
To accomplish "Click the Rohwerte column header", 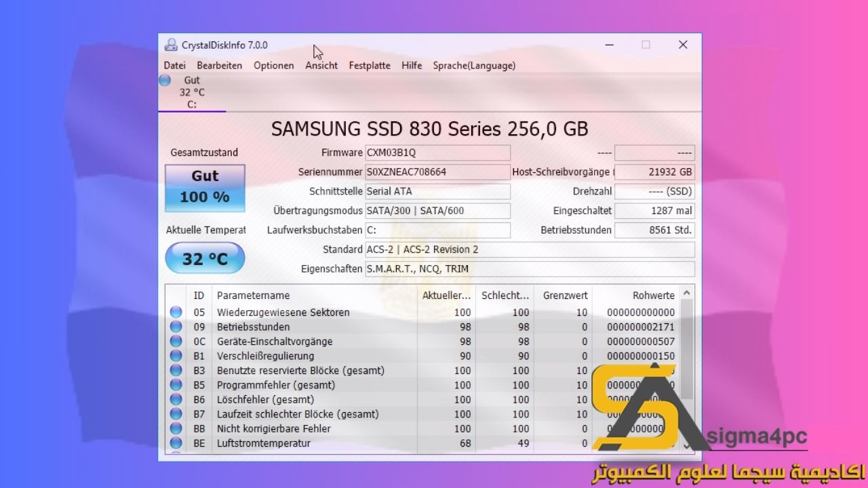I will coord(635,296).
